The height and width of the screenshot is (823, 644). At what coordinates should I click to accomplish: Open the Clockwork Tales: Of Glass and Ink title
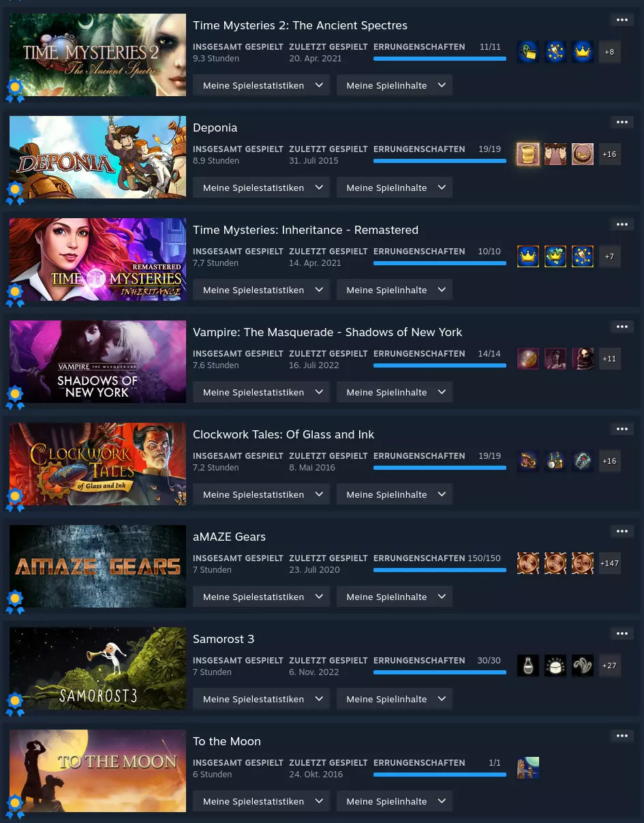[x=283, y=434]
